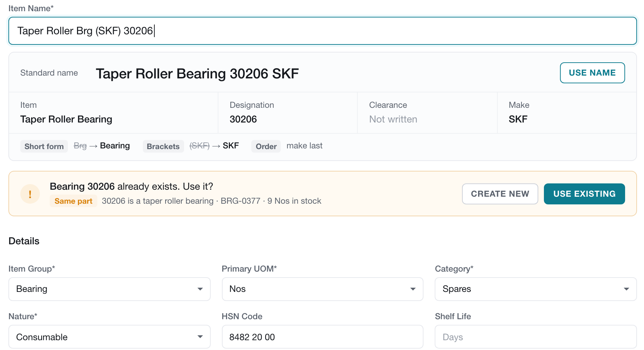The width and height of the screenshot is (644, 350).
Task: Click the Order tag
Action: coord(266,146)
